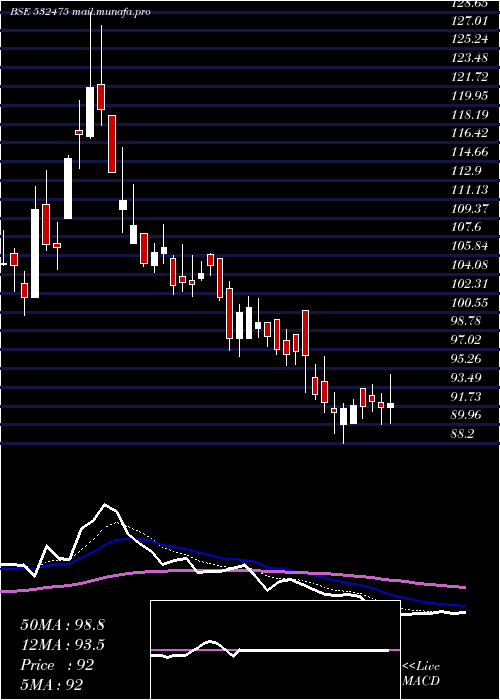Click the 127.01 price axis label
This screenshot has height=700, width=500.
click(470, 20)
